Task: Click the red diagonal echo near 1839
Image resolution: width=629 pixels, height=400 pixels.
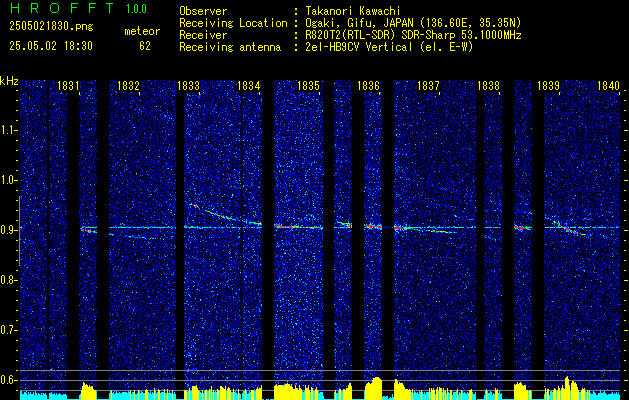Action: (x=567, y=229)
